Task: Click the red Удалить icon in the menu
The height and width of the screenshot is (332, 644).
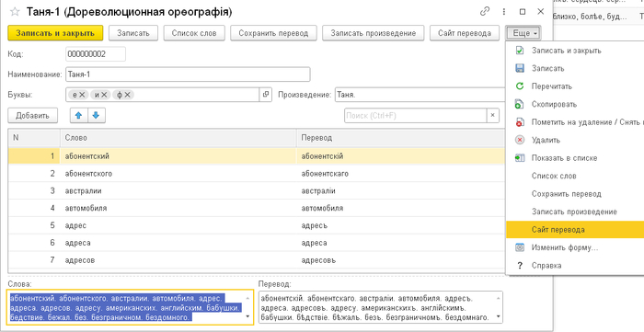Action: click(x=520, y=141)
